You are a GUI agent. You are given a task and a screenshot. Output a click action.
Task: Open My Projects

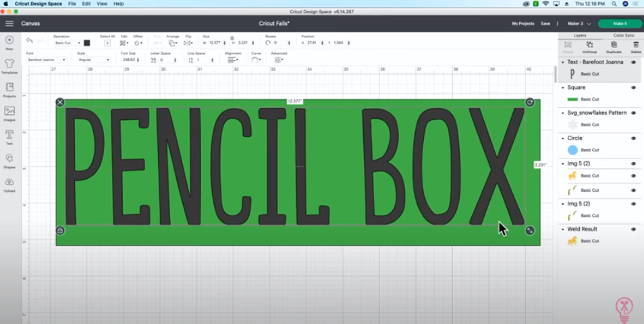523,24
